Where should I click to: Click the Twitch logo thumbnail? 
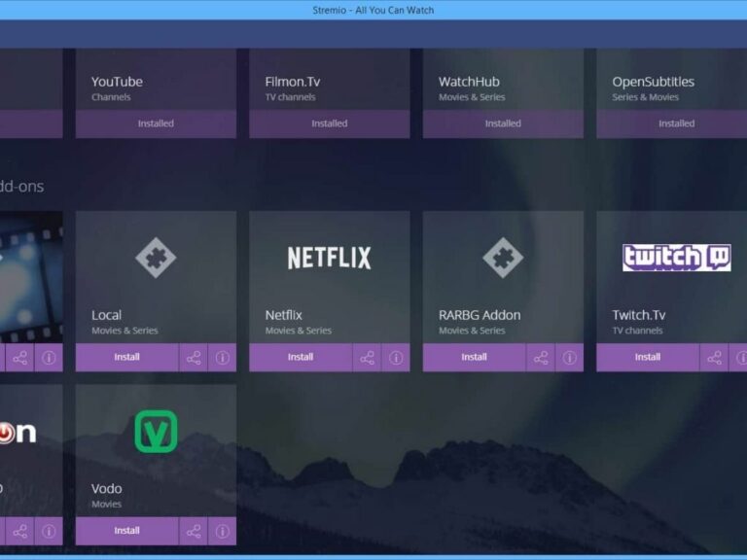pyautogui.click(x=676, y=258)
